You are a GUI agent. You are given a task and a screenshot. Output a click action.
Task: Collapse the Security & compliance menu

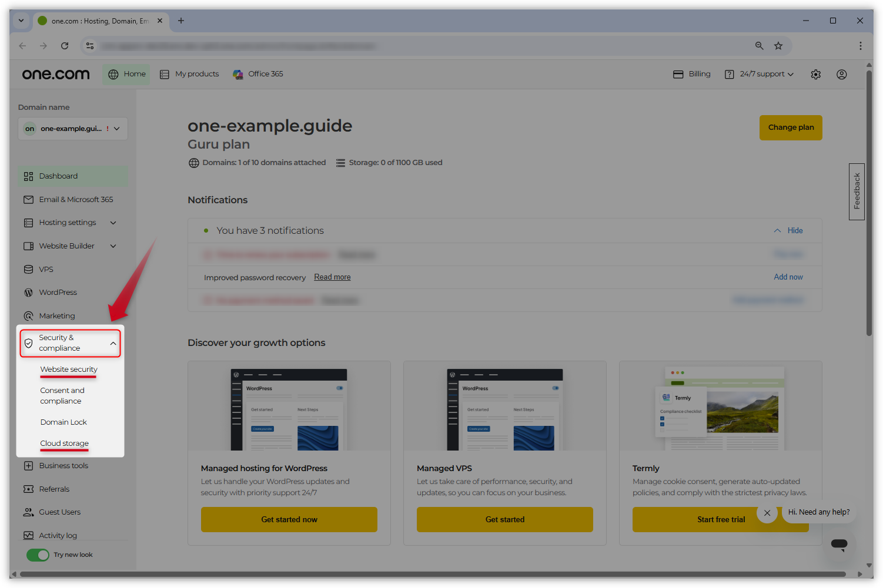click(x=113, y=343)
